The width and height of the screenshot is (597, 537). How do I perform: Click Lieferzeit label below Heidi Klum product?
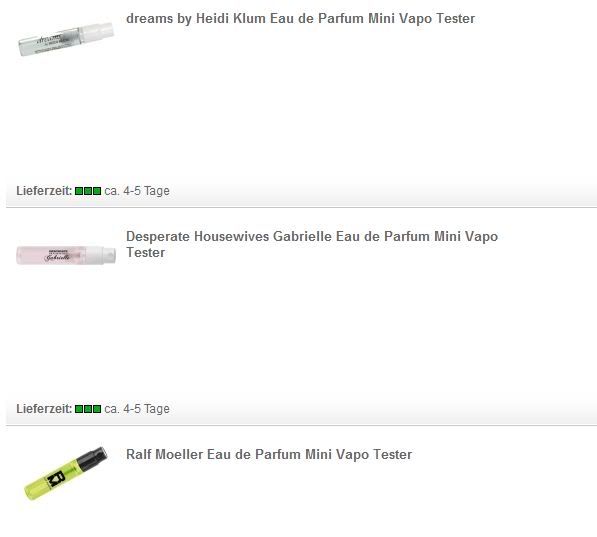[44, 191]
